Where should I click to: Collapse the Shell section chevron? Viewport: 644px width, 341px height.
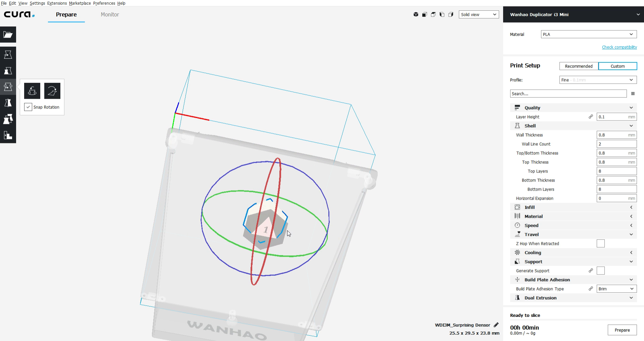click(631, 126)
